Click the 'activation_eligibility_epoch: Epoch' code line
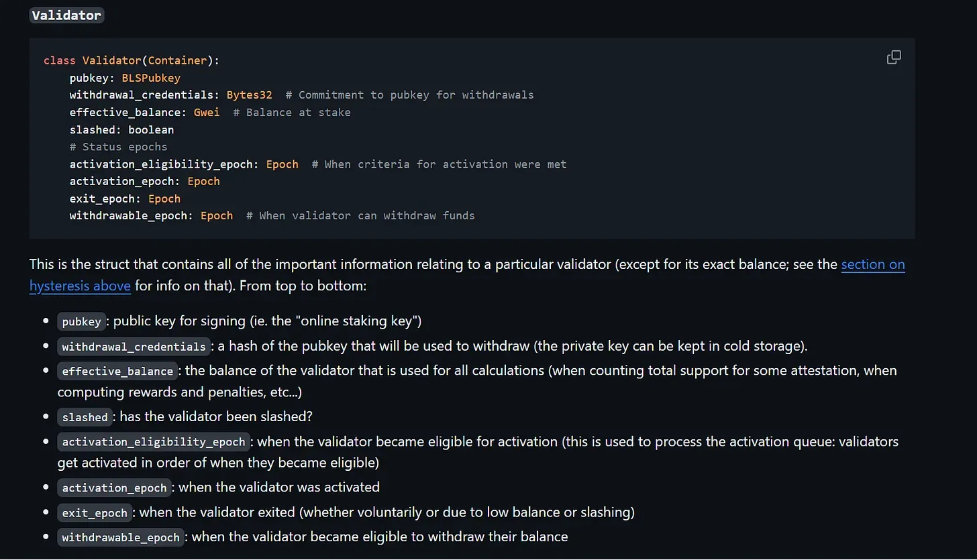The image size is (977, 560). 184,164
